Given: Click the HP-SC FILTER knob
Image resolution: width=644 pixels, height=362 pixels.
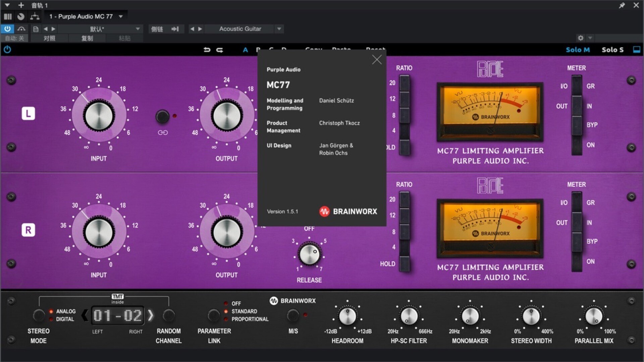Looking at the screenshot, I should 409,316.
